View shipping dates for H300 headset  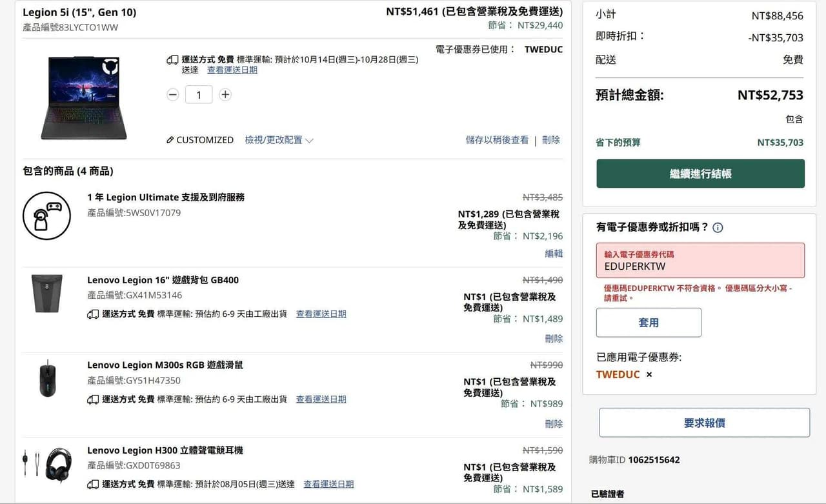(328, 484)
